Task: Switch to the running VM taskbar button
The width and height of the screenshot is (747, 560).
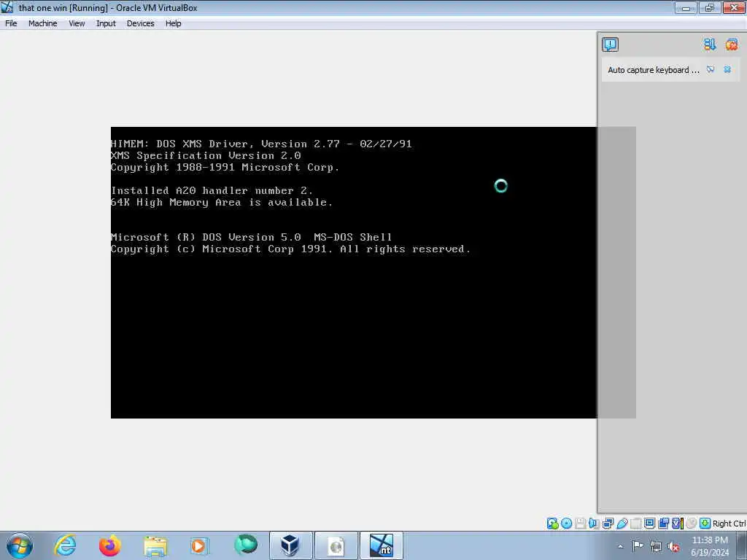Action: click(x=381, y=545)
